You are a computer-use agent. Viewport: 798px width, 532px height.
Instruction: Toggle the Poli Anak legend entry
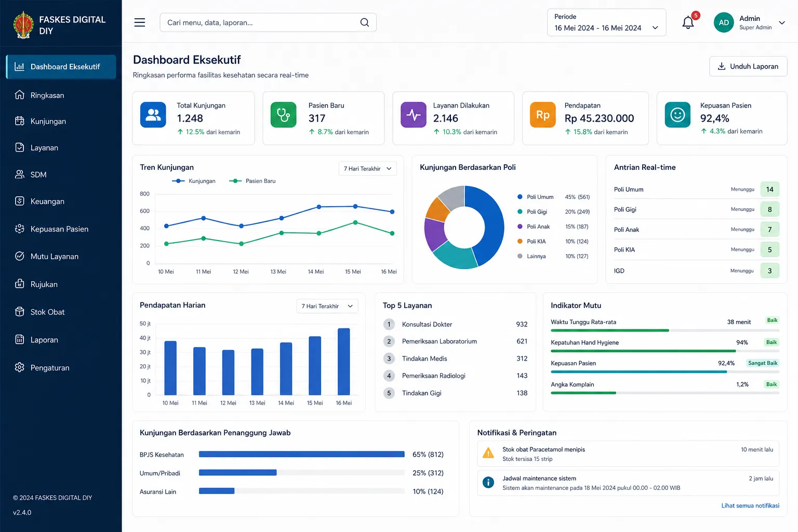click(x=534, y=227)
